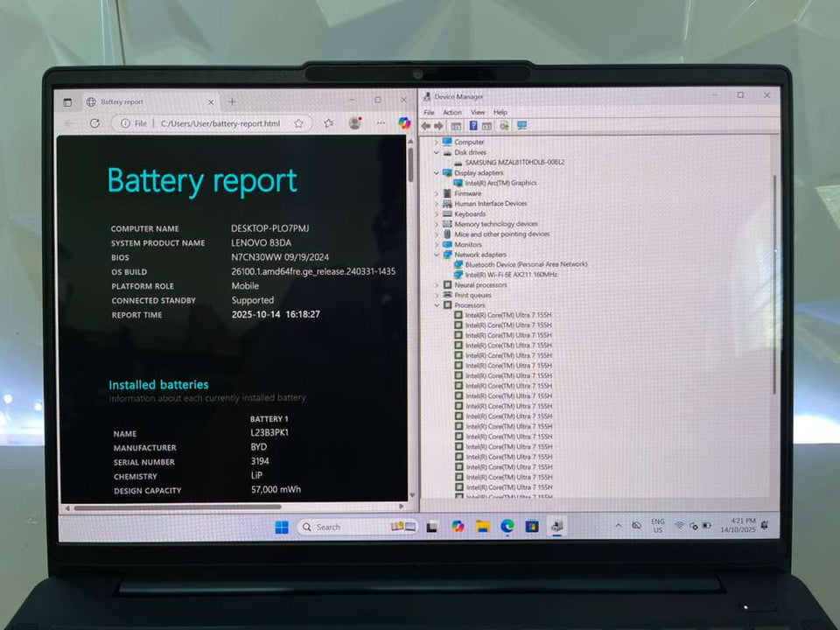Image resolution: width=840 pixels, height=630 pixels.
Task: Open Edge Settings and more menu
Action: point(380,123)
